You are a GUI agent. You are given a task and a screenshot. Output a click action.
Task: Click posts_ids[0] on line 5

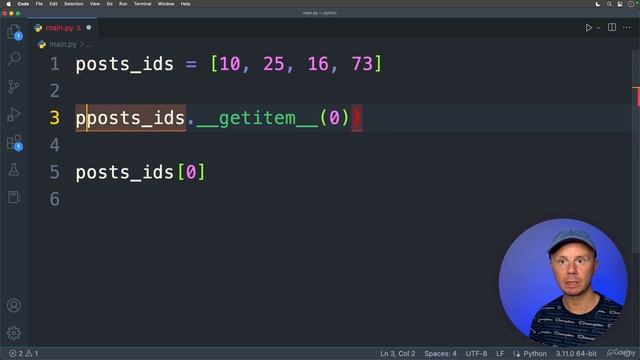point(140,172)
